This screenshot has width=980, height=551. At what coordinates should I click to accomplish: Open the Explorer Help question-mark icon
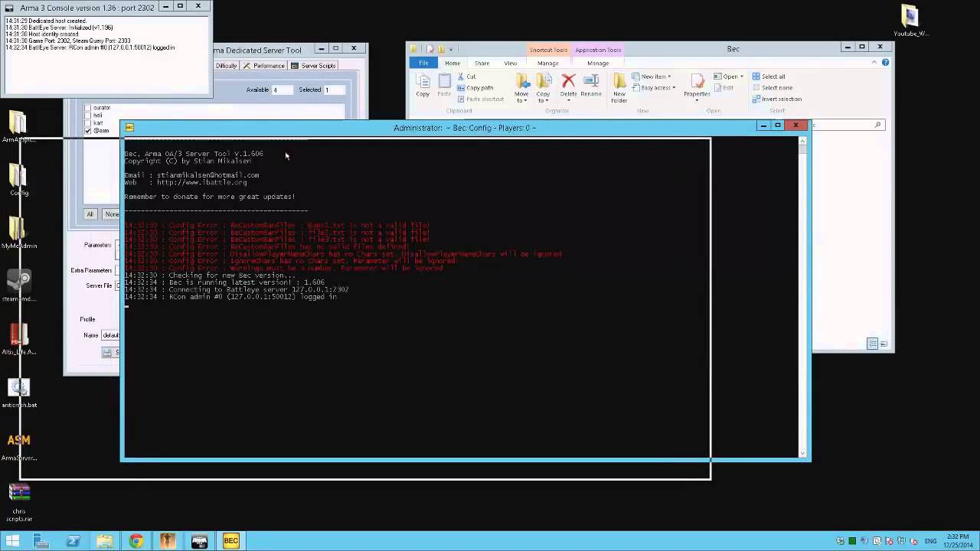886,63
